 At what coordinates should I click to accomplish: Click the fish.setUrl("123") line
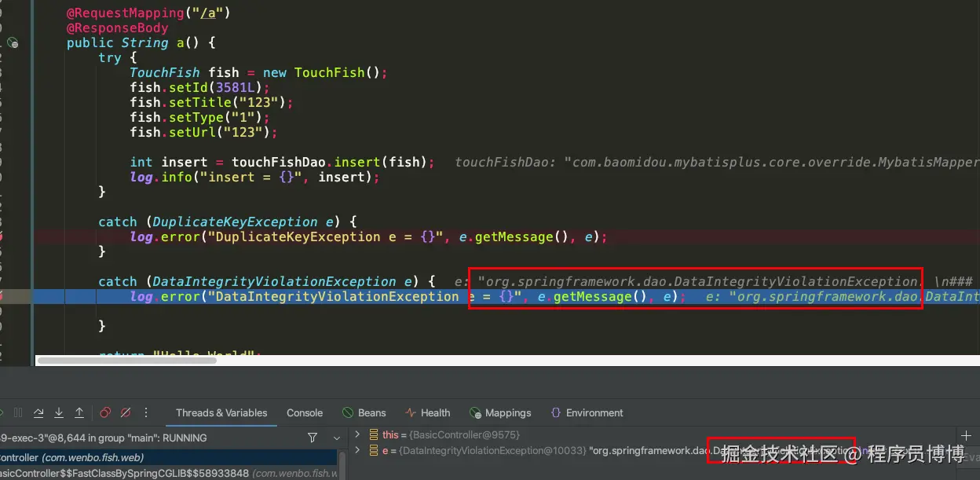(204, 132)
